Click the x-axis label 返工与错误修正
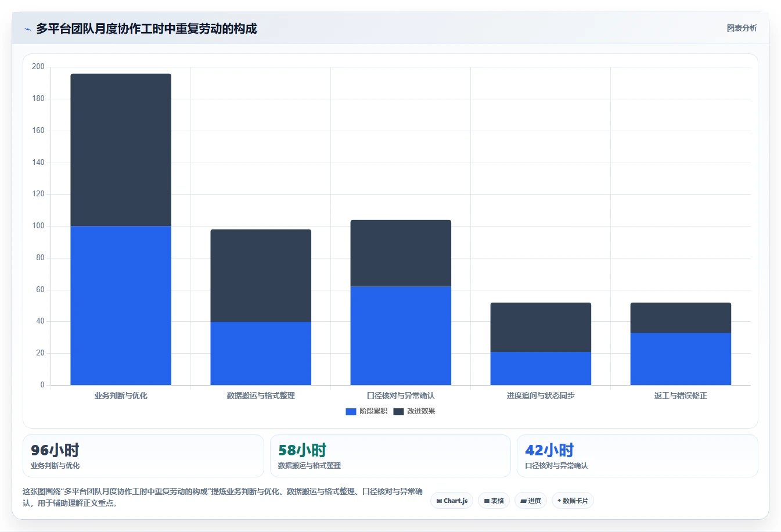Screen dimensions: 781x532 coord(681,396)
